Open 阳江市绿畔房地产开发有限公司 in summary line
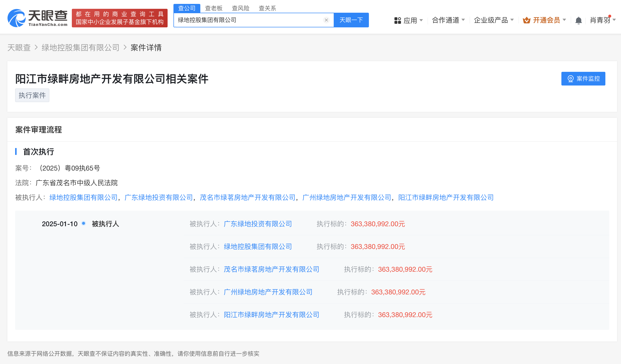The height and width of the screenshot is (364, 621). coord(446,197)
